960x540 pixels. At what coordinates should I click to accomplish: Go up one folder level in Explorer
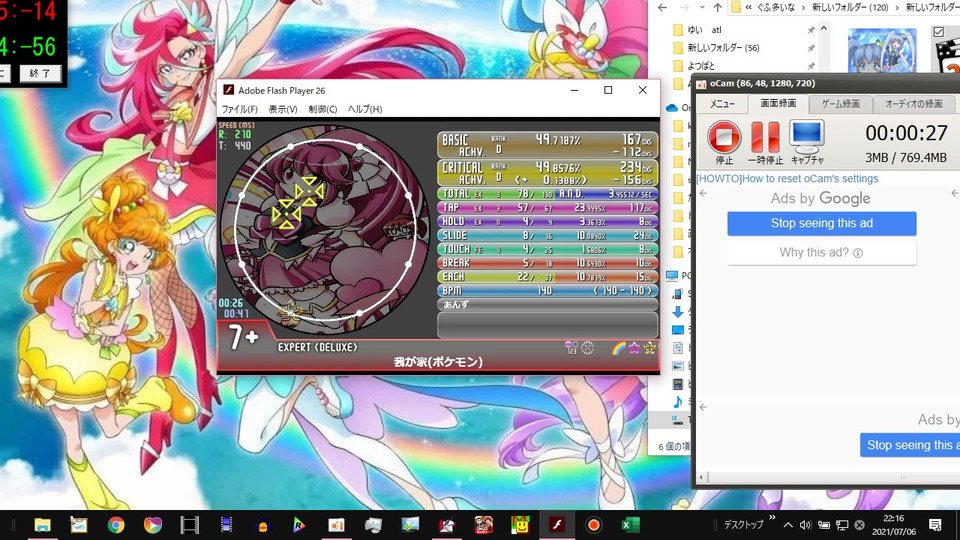[717, 7]
